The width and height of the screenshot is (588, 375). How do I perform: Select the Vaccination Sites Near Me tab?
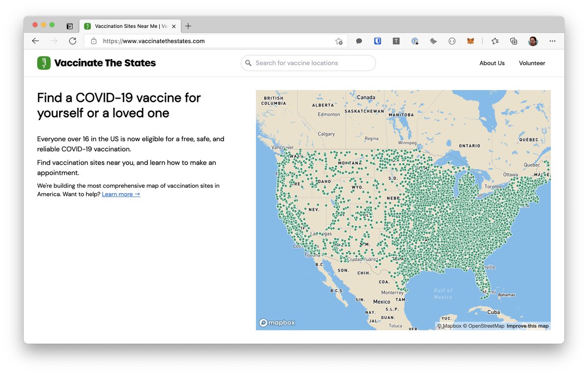(129, 26)
